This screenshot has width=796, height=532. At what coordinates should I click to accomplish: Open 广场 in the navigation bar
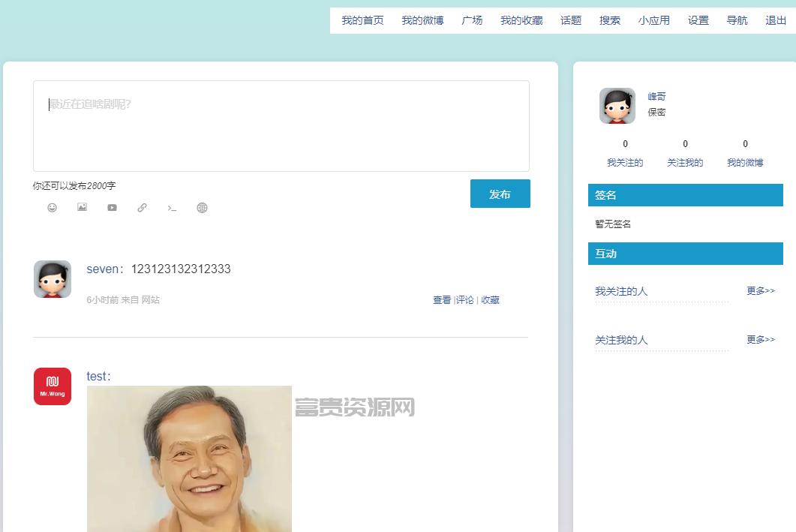coord(472,20)
